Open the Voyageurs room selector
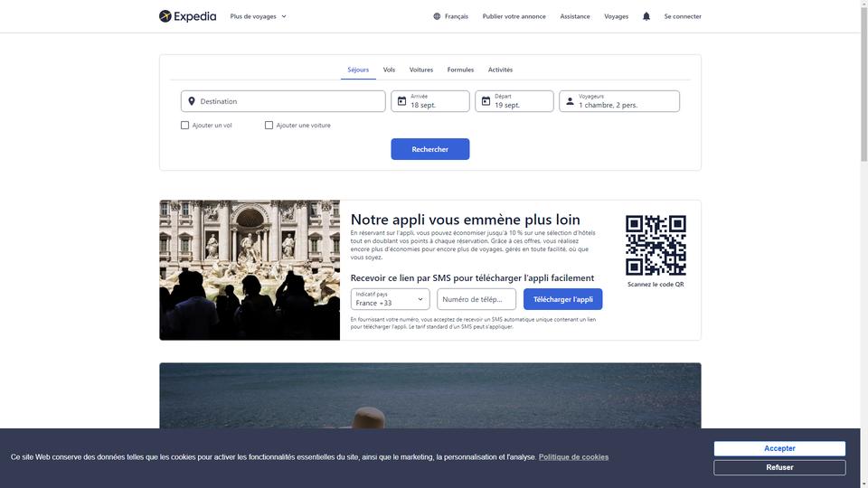This screenshot has height=488, width=868. 618,101
